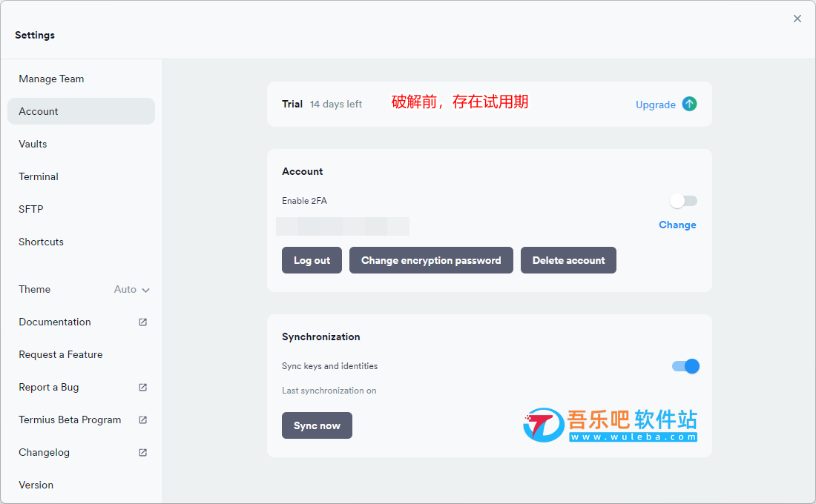Select Vaults in the settings sidebar
This screenshot has width=816, height=504.
pyautogui.click(x=33, y=144)
